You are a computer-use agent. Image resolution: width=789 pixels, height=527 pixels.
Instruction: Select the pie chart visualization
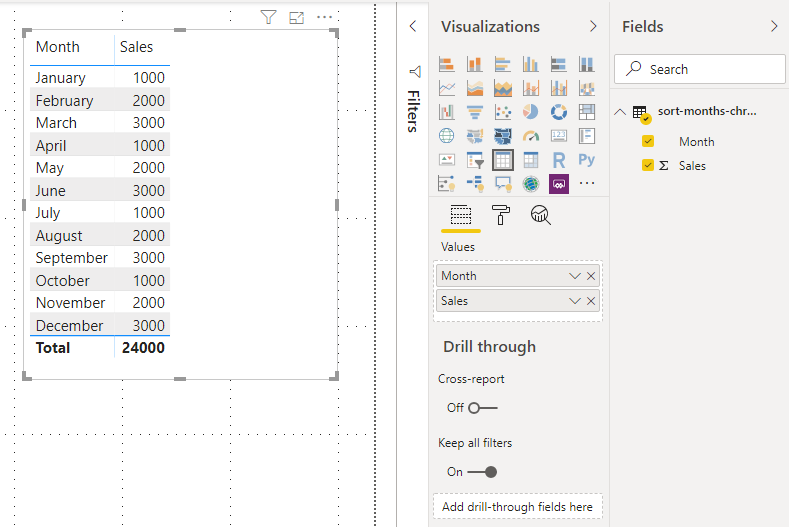tap(531, 112)
